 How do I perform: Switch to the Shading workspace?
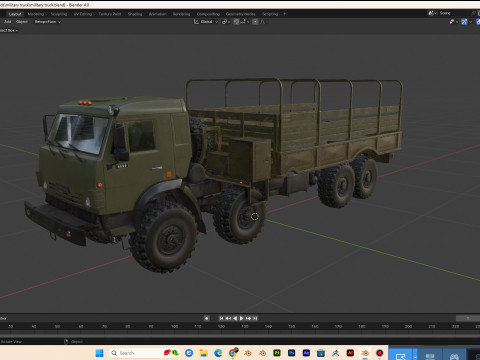(135, 14)
